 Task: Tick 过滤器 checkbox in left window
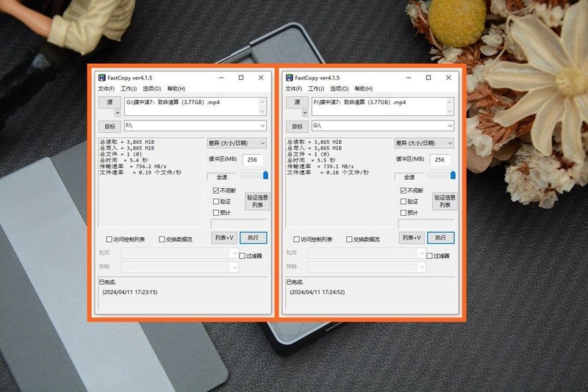[243, 255]
